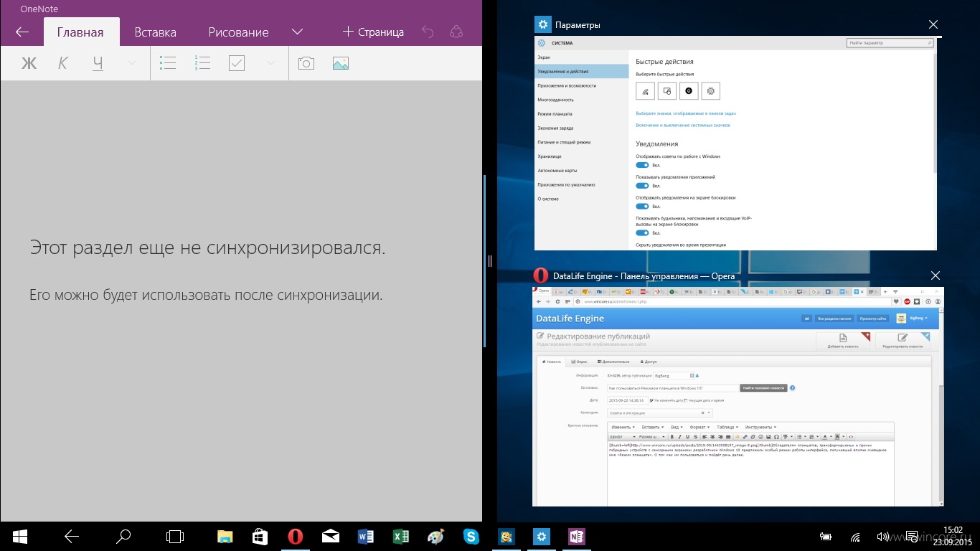
Task: Toggle bold (Ж) formatting in OneNote
Action: [x=29, y=63]
